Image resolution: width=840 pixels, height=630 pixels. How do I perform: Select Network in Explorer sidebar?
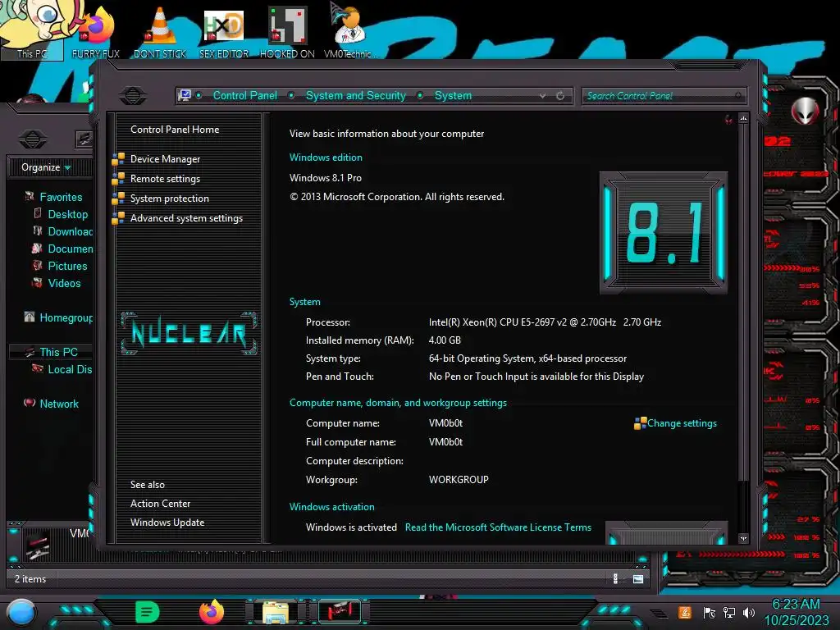pyautogui.click(x=59, y=404)
